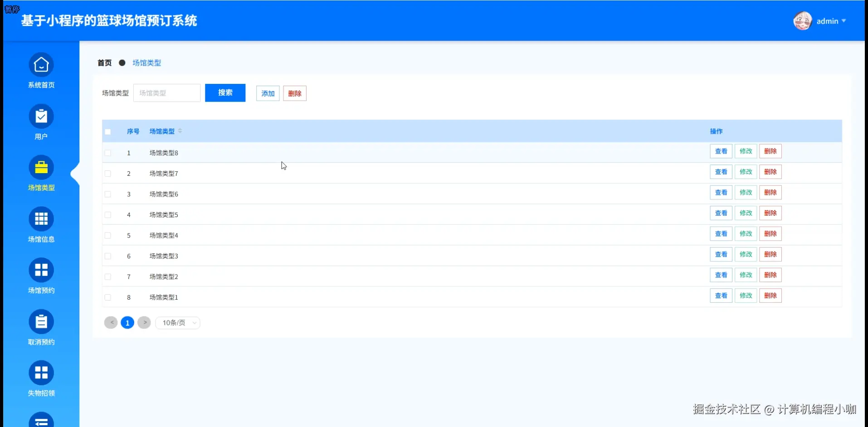
Task: Click the toolbar 删除 batch delete button
Action: pyautogui.click(x=295, y=93)
